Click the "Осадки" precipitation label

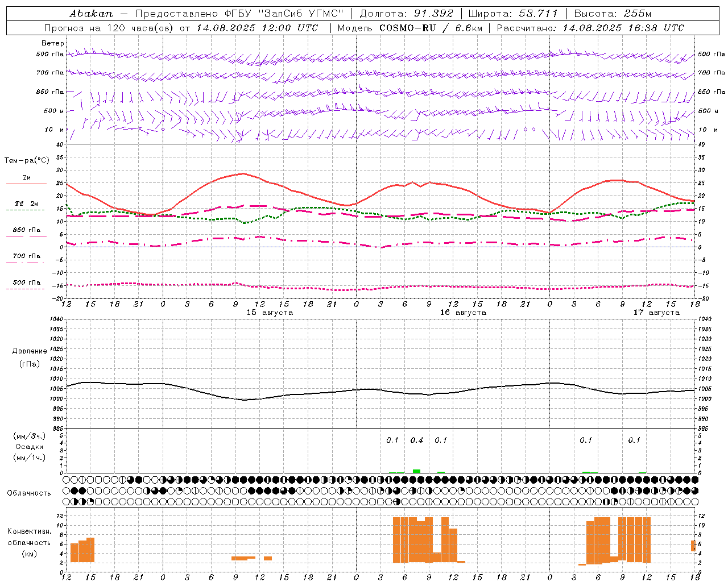tap(30, 447)
